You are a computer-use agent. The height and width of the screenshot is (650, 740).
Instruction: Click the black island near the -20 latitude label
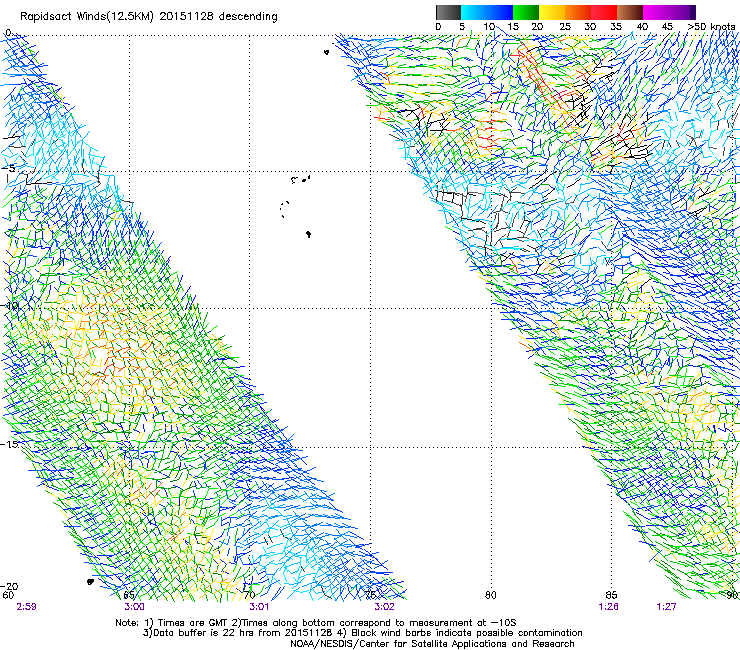(91, 582)
